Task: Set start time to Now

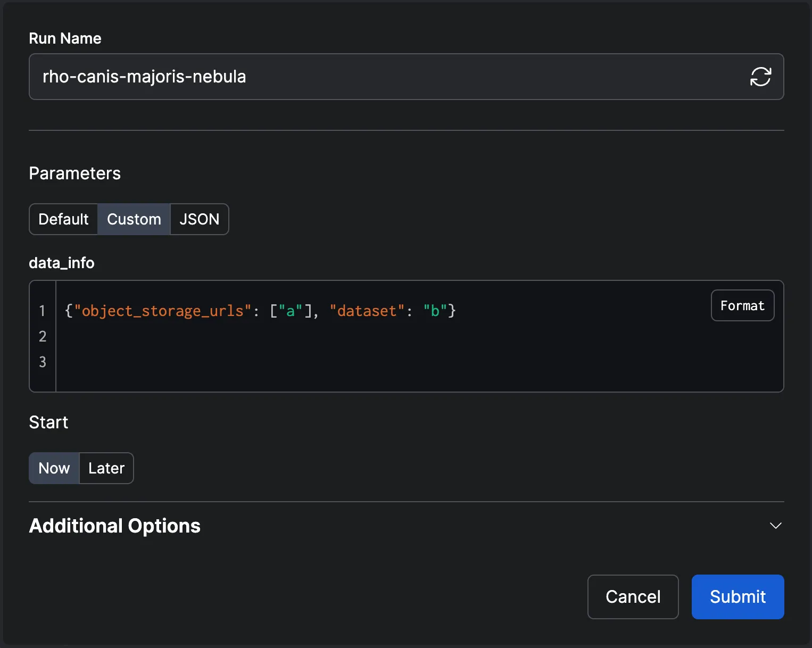Action: click(x=54, y=468)
